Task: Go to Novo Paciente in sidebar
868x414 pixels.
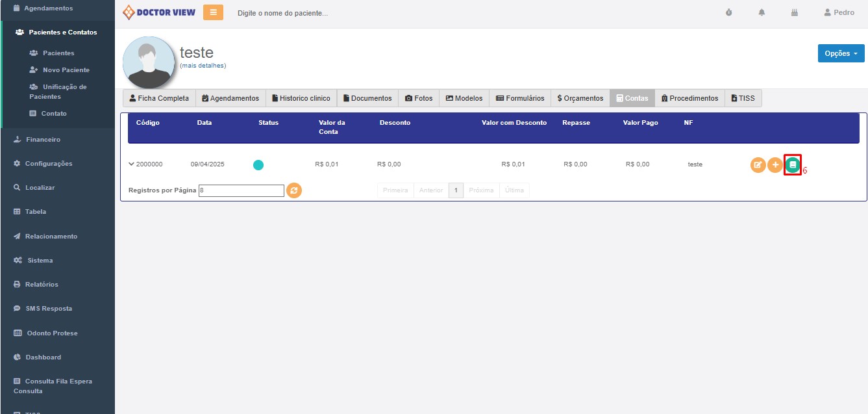Action: 66,70
